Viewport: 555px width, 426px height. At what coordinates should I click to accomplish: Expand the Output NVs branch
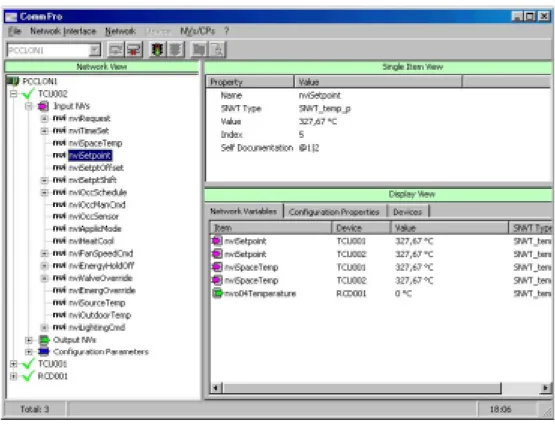pos(29,340)
